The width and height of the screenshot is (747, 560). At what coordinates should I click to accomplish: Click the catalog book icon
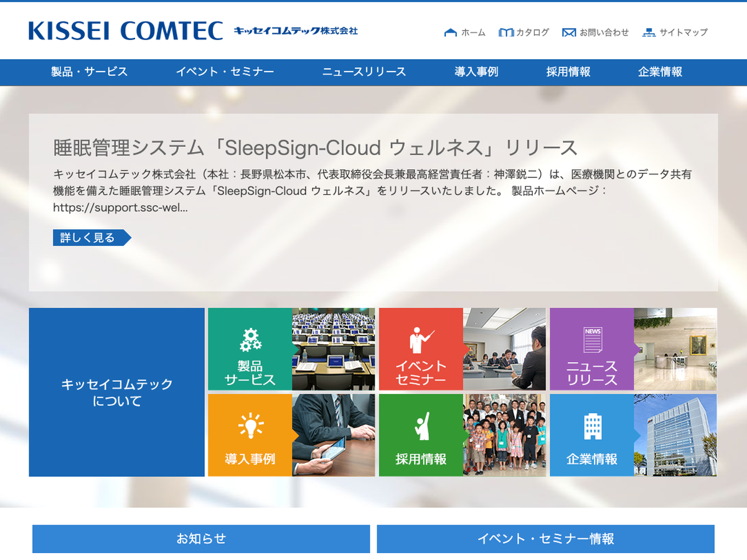click(x=505, y=32)
